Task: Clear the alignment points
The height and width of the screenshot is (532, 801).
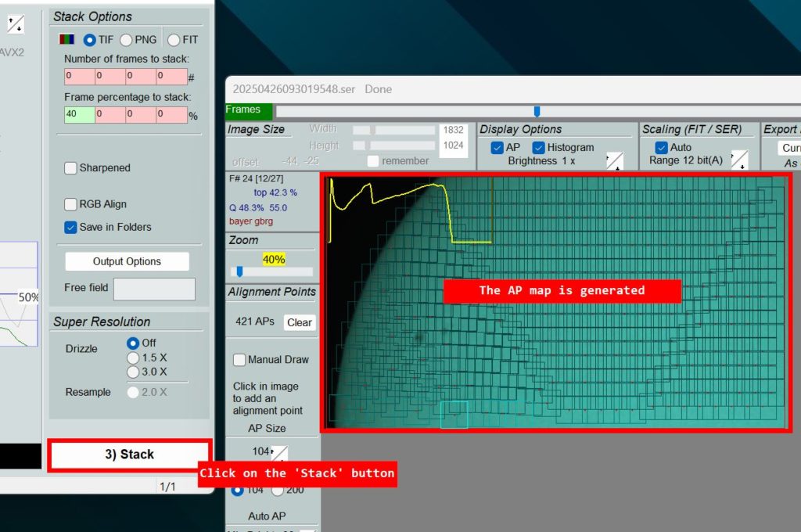Action: [x=300, y=322]
